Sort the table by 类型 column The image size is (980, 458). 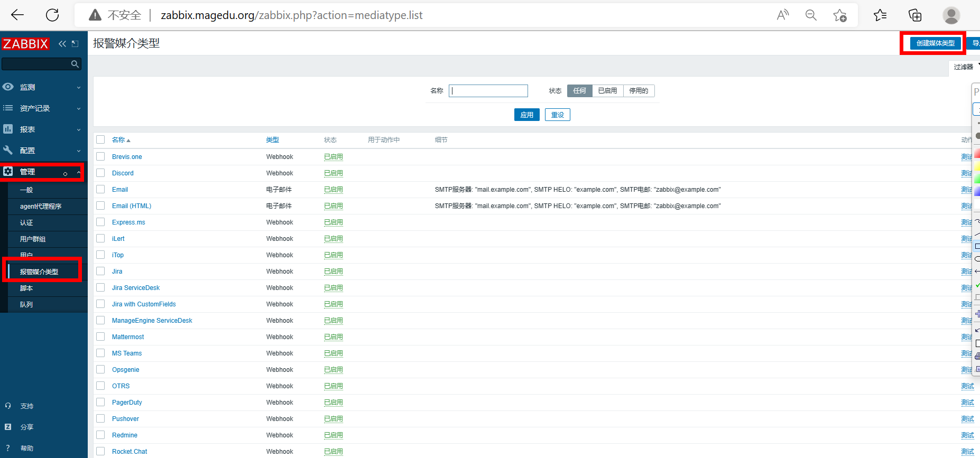[273, 140]
